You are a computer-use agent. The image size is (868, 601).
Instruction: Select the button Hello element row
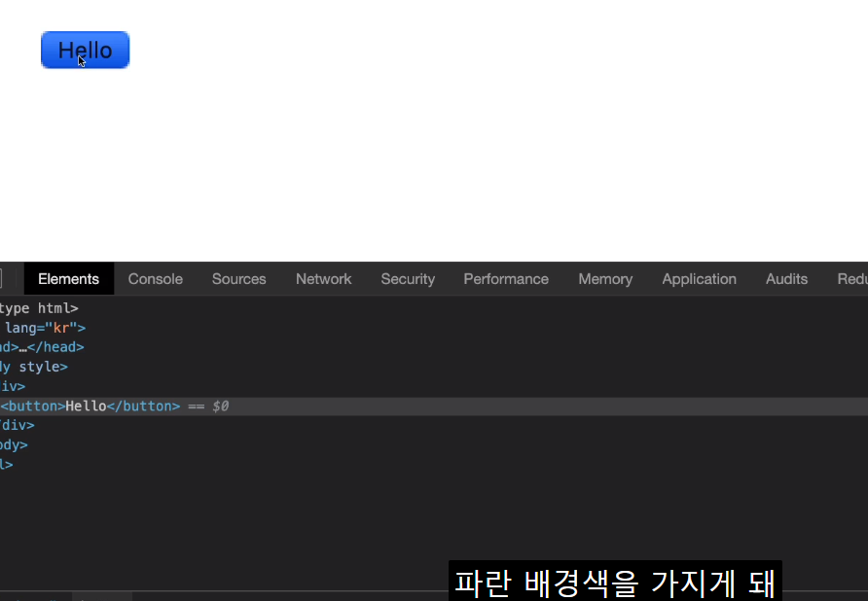(434, 407)
